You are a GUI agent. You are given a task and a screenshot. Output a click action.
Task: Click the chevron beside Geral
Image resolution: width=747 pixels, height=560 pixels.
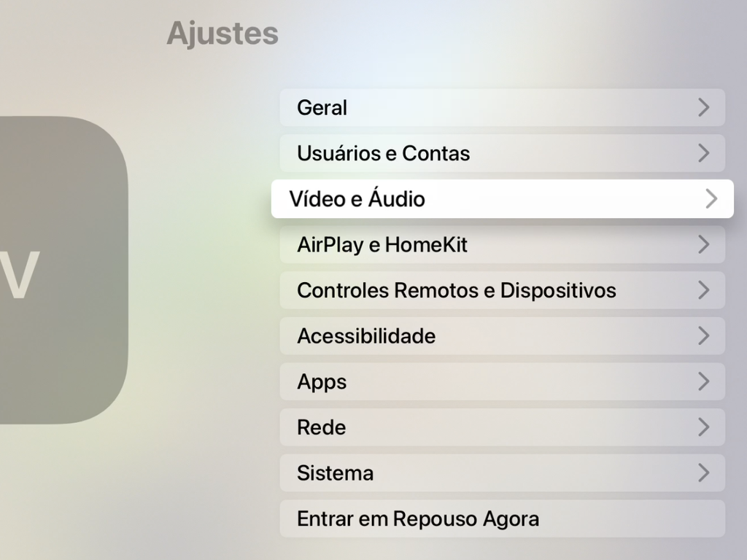704,108
